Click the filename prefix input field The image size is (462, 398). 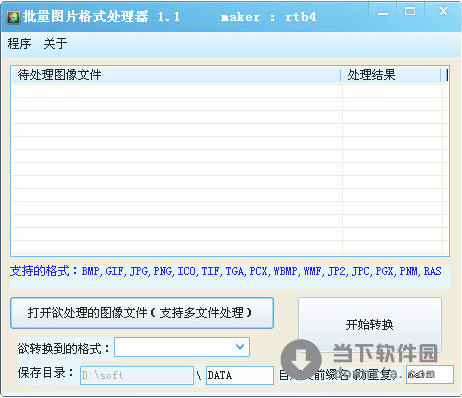click(x=430, y=374)
